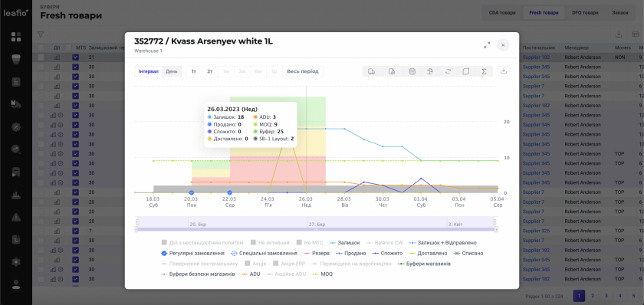Choose the 2т time range
The width and height of the screenshot is (644, 305).
[210, 71]
